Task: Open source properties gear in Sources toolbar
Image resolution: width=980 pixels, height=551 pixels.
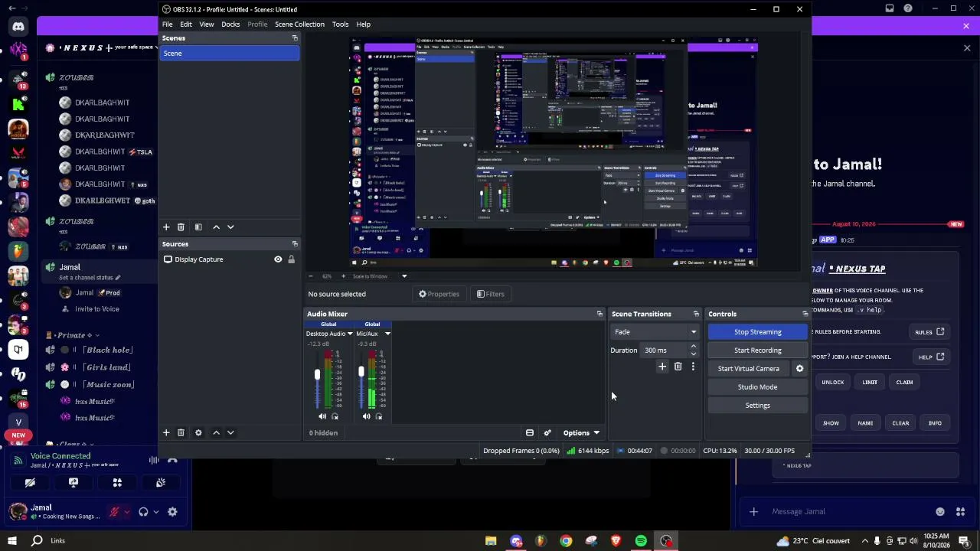Action: click(x=198, y=432)
